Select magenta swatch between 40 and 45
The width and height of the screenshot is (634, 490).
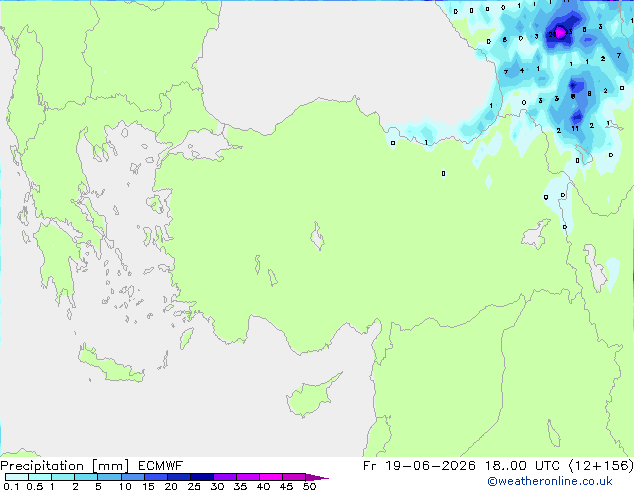tap(271, 477)
